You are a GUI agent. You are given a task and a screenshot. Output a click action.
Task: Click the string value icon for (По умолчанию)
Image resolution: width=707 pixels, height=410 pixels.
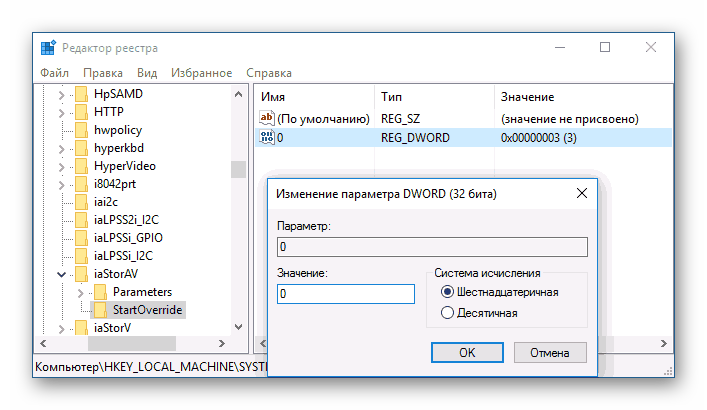click(x=266, y=118)
